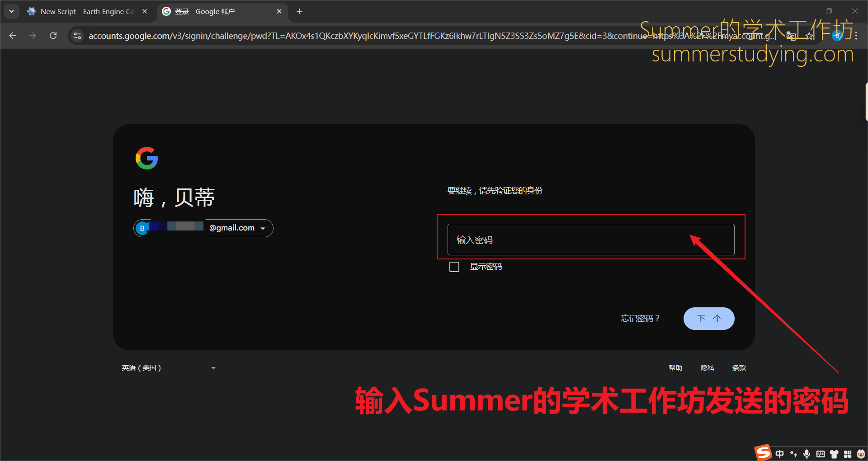Open the Sogou soft keyboard icon
The image size is (868, 461).
(x=821, y=454)
